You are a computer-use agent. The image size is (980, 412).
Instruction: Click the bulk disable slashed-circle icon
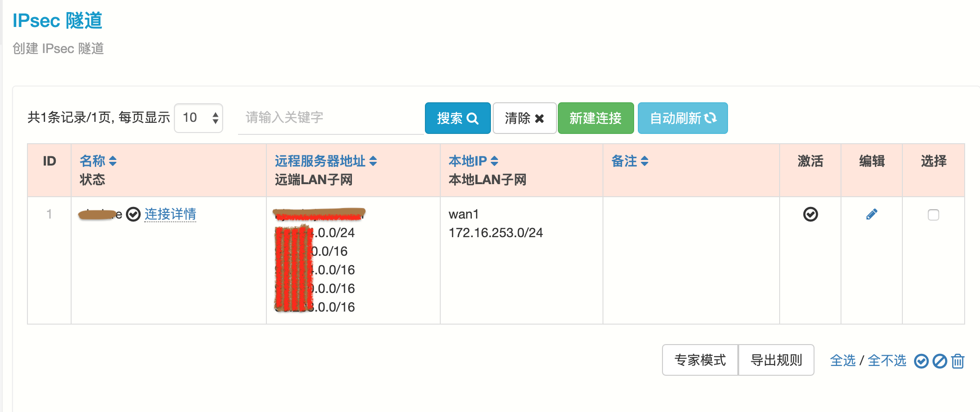(x=940, y=361)
